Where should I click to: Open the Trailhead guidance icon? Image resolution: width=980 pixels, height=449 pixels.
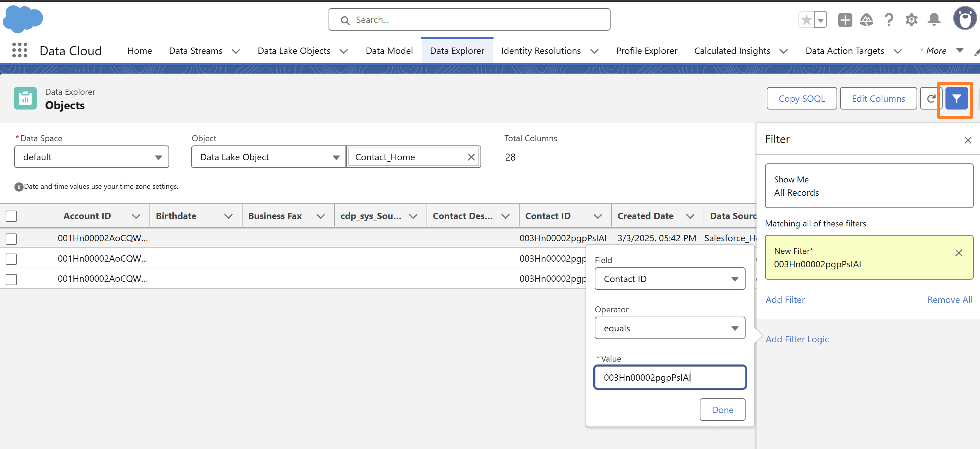click(866, 20)
